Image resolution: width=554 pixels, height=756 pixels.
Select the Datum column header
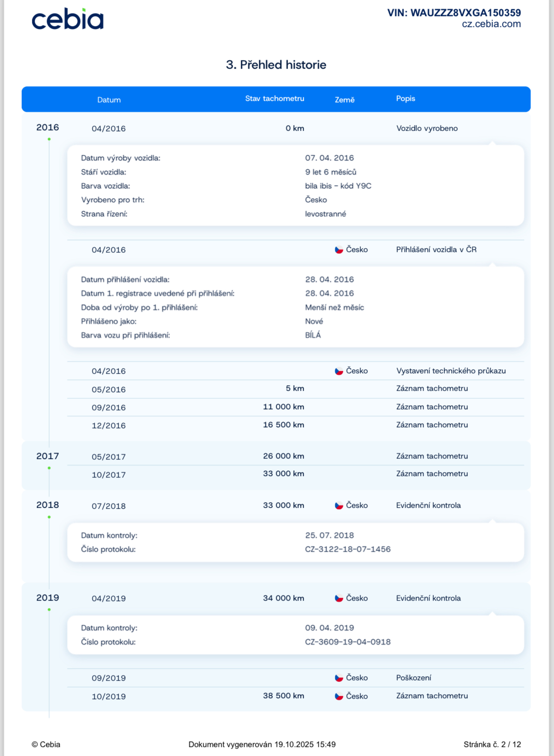point(109,100)
